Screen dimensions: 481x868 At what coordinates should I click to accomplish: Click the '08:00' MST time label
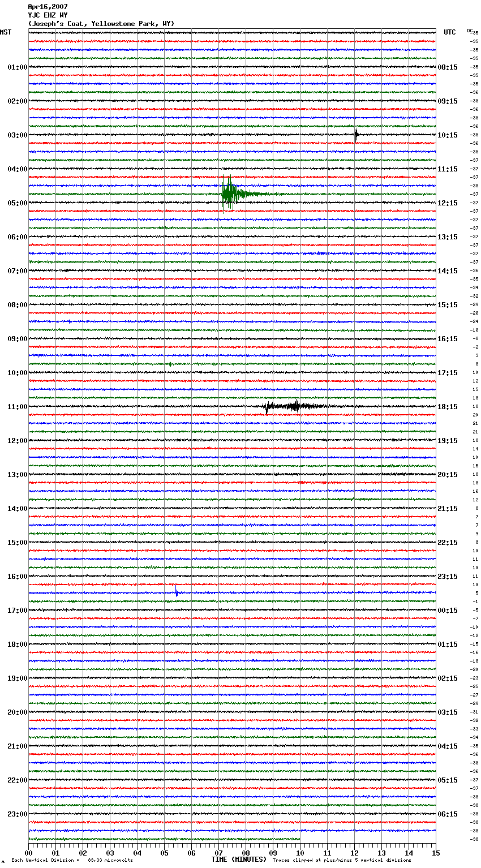tap(18, 305)
